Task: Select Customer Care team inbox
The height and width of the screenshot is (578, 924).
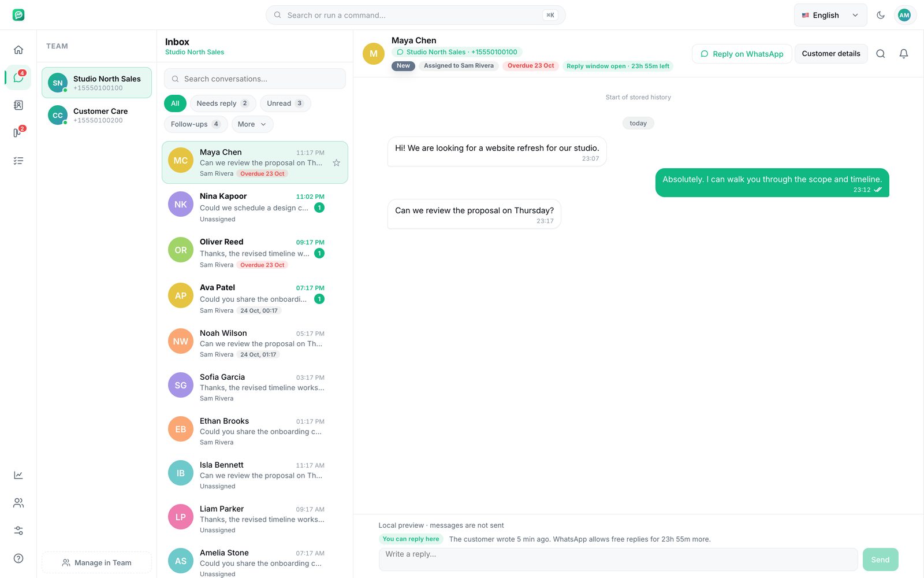Action: pos(96,115)
